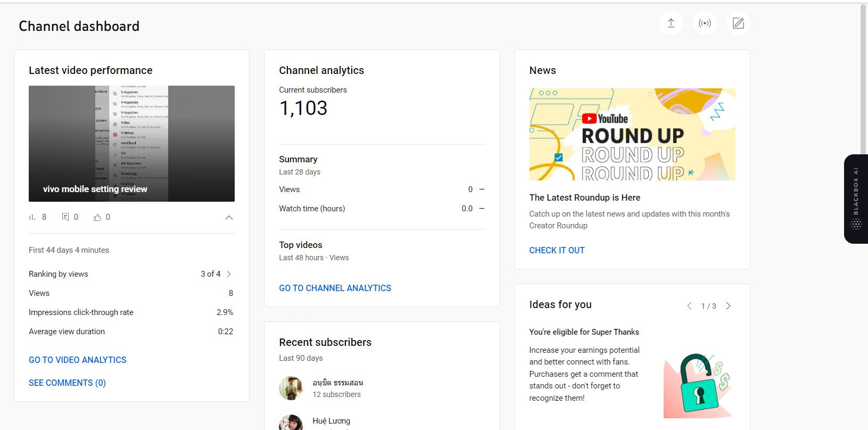The image size is (868, 430).
Task: Click first recent subscriber's avatar with 12 subscribers
Action: pyautogui.click(x=291, y=388)
